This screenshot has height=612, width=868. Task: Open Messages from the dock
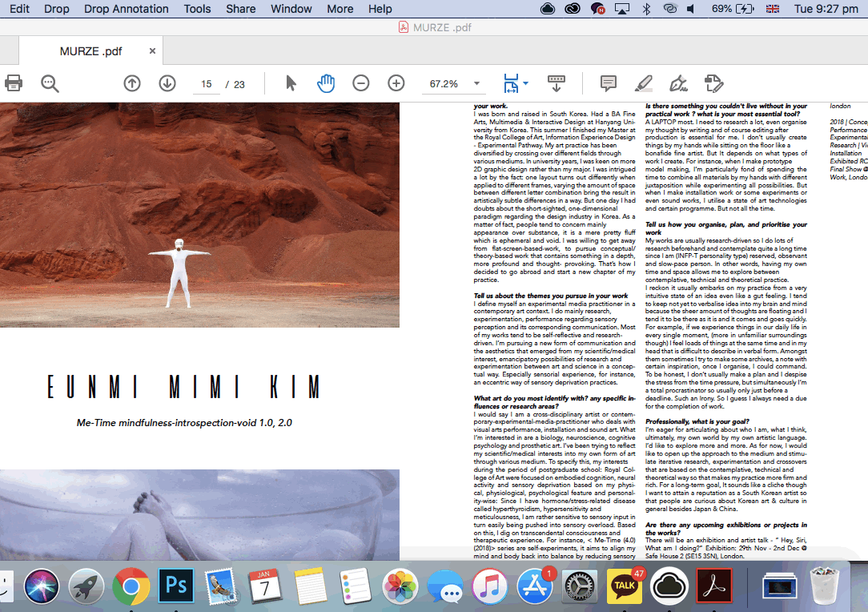tap(445, 586)
